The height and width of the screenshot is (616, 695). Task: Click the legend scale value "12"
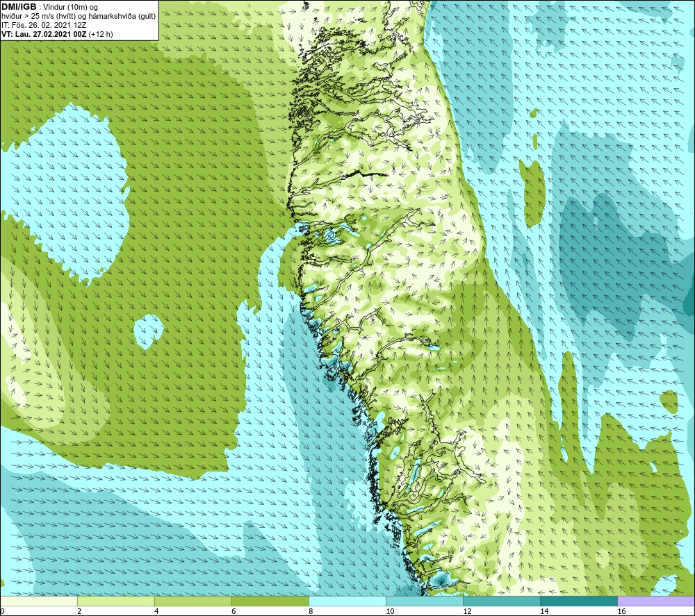(x=467, y=611)
